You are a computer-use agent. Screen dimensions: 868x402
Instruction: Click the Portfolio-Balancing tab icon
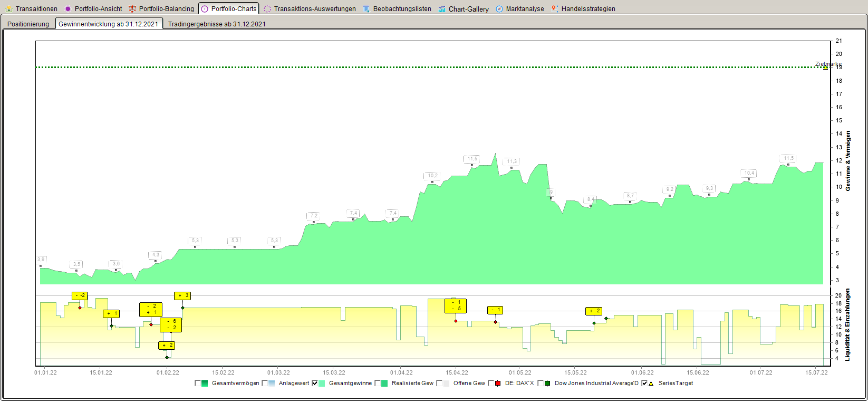coord(132,9)
